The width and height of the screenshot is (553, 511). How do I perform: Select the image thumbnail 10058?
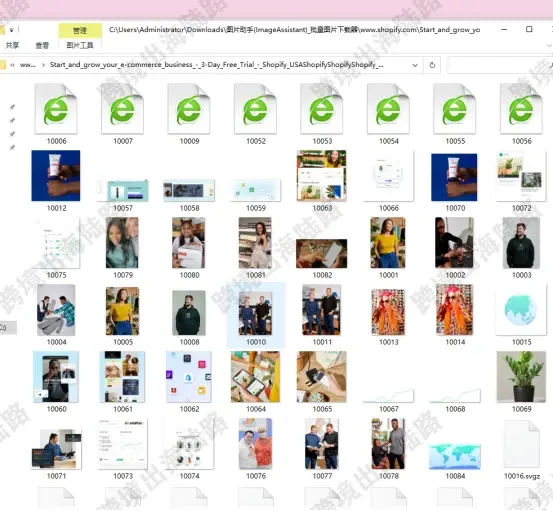click(x=189, y=190)
